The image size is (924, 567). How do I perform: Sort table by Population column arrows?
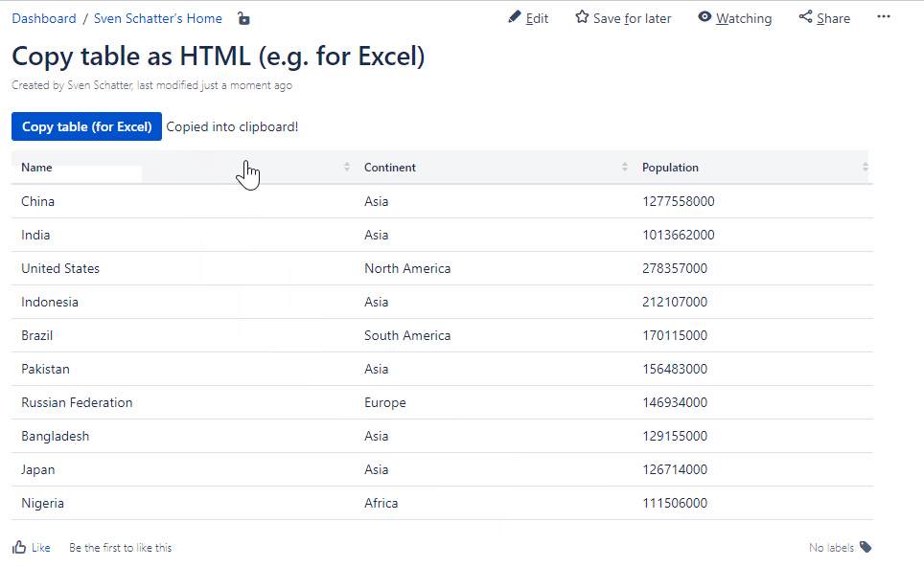(865, 168)
